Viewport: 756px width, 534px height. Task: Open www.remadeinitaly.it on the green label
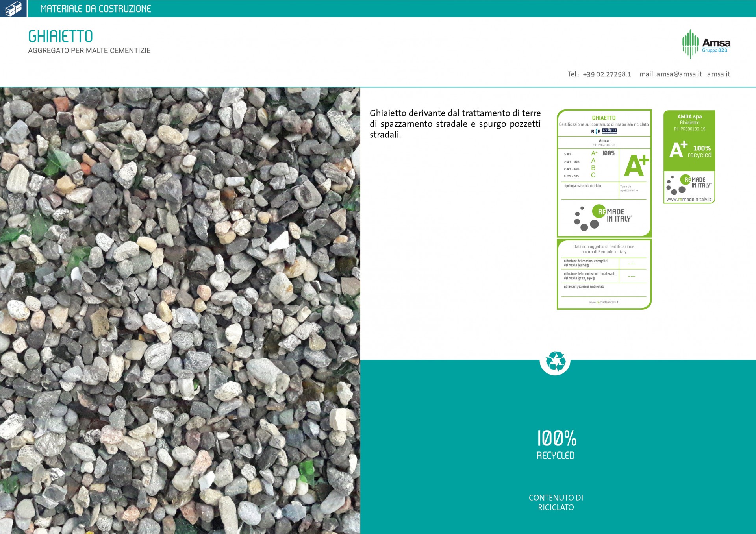pyautogui.click(x=689, y=200)
